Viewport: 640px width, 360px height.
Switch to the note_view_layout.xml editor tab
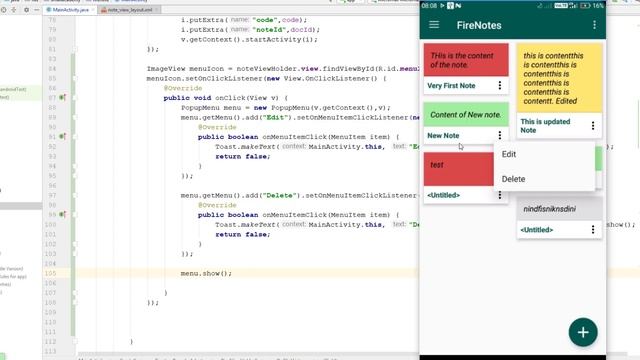[129, 9]
